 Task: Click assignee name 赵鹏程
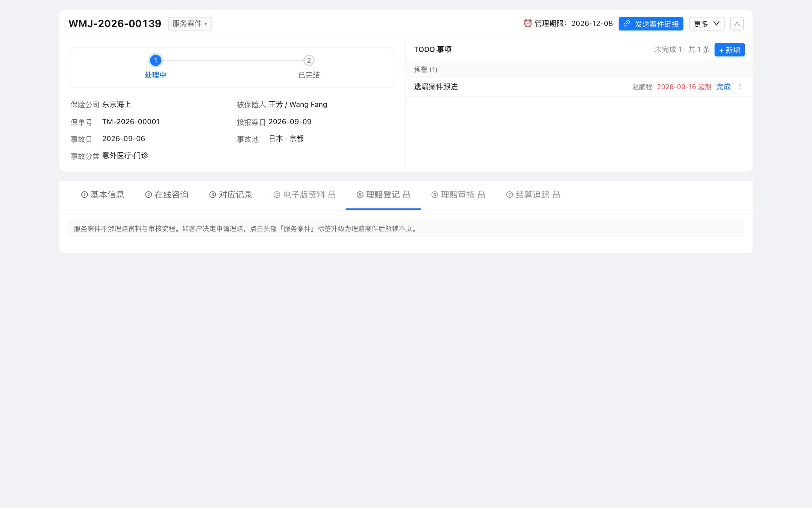point(642,87)
